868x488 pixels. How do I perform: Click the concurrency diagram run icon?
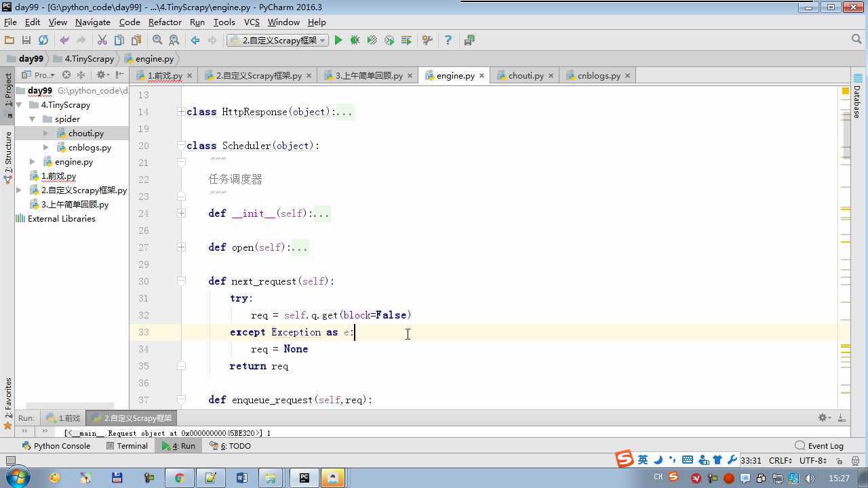(x=406, y=41)
